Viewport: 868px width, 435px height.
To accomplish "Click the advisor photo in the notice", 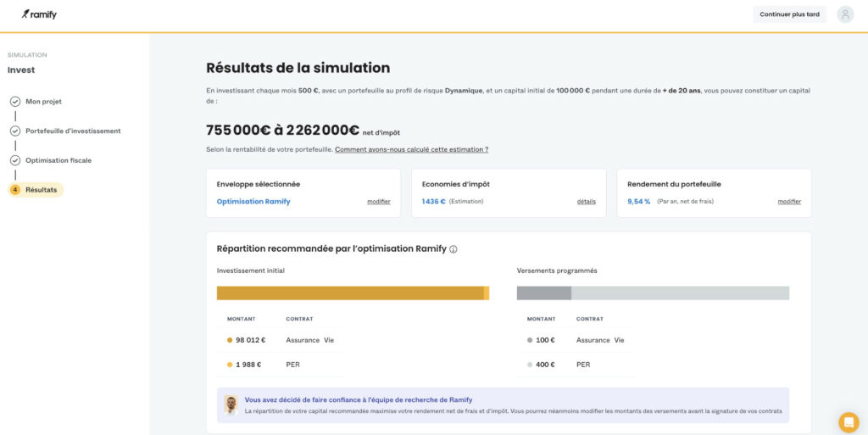I will point(231,404).
